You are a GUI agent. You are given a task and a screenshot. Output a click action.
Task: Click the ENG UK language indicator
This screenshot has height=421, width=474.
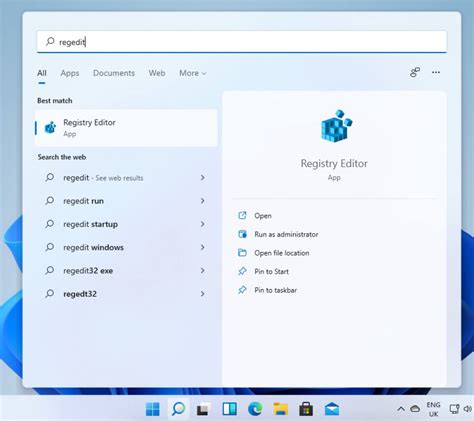click(x=433, y=409)
